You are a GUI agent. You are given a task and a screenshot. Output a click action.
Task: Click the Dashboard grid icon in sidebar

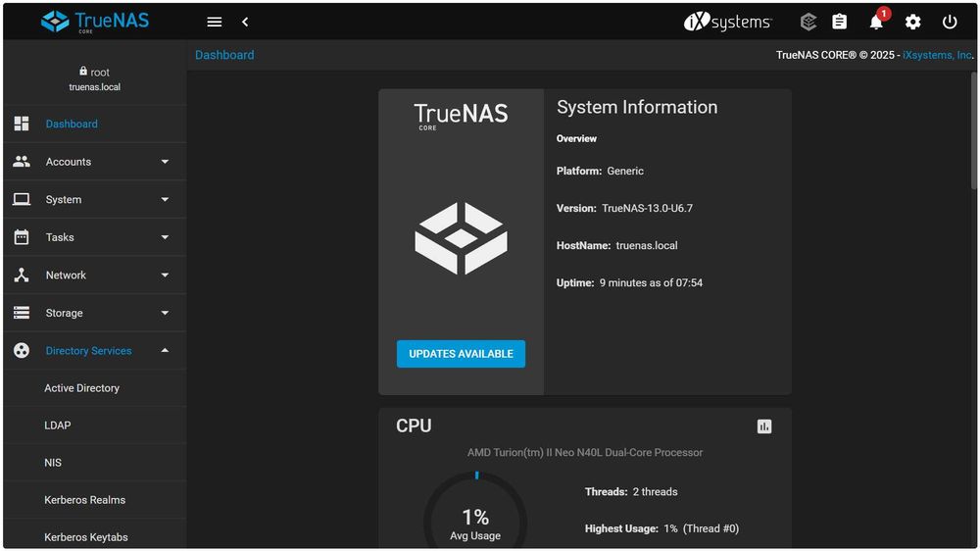(22, 124)
